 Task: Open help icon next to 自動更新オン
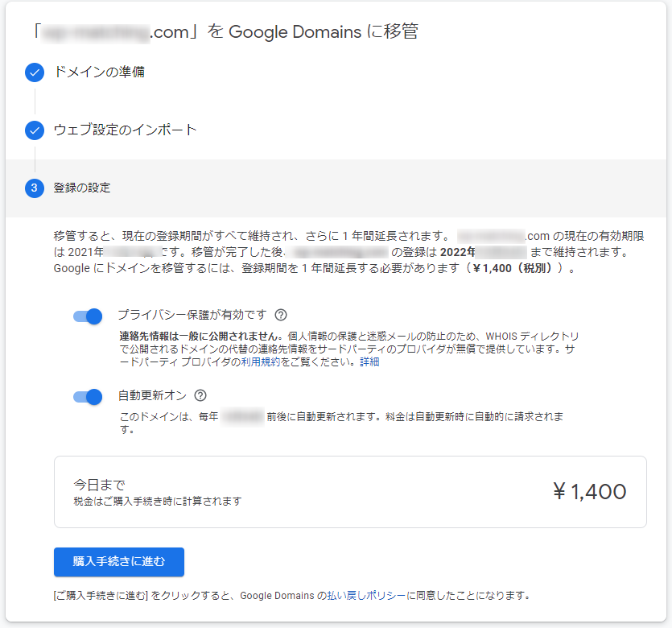pos(200,395)
